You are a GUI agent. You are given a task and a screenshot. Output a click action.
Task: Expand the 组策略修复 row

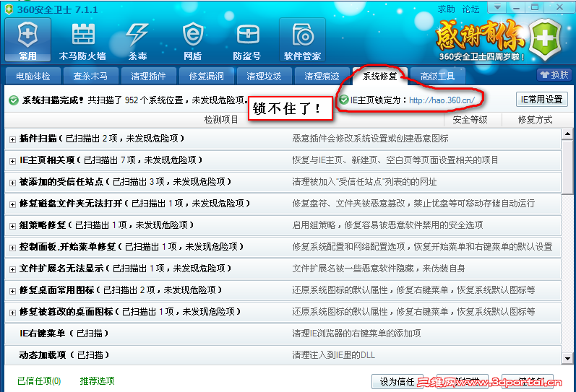(x=12, y=226)
